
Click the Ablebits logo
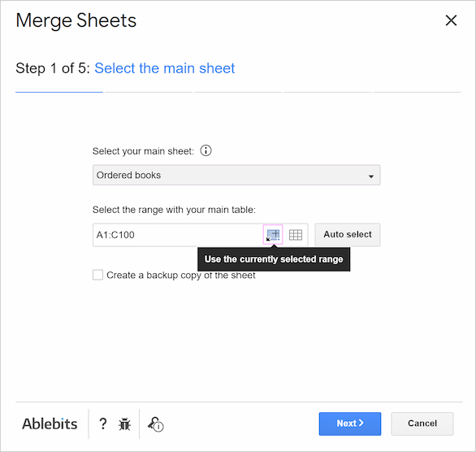(50, 424)
